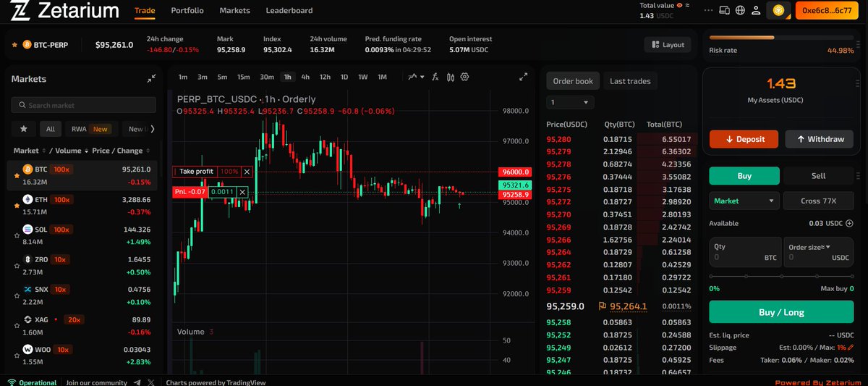Viewport: 868px width, 386px height.
Task: Toggle the Total value visibility eye icon
Action: click(678, 5)
